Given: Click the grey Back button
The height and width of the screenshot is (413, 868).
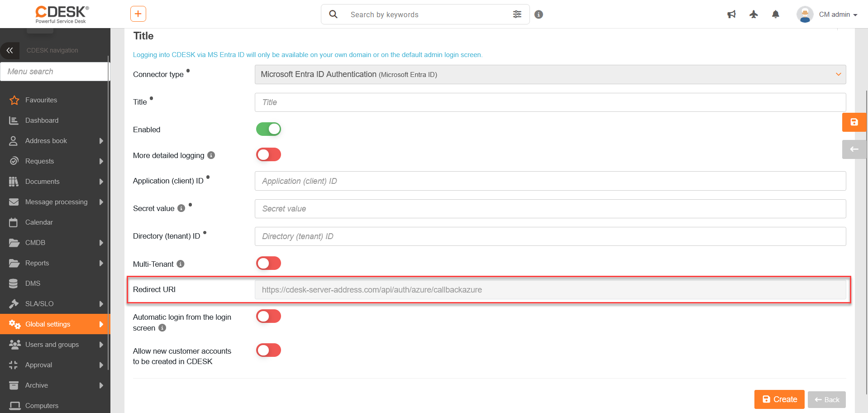Looking at the screenshot, I should [x=827, y=399].
